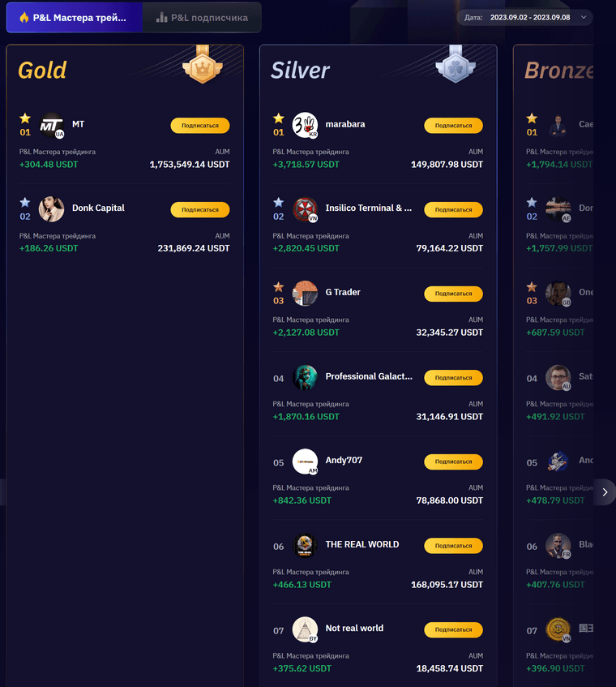Image resolution: width=616 pixels, height=687 pixels.
Task: Select the G Trader avatar
Action: click(305, 294)
